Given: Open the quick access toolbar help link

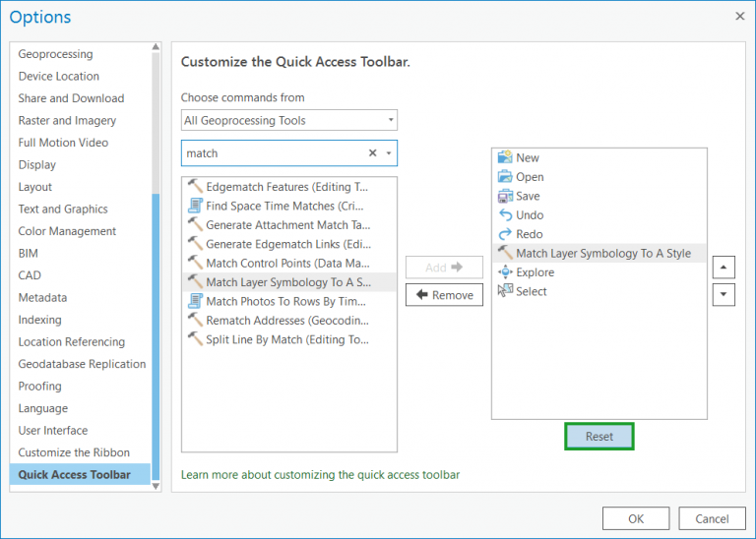Looking at the screenshot, I should coord(320,475).
